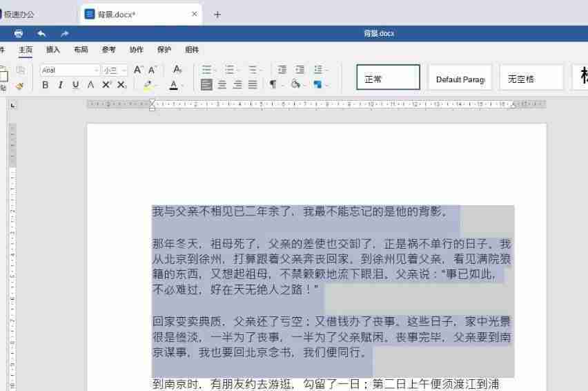This screenshot has width=588, height=391.
Task: Undo the last action
Action: click(x=41, y=34)
